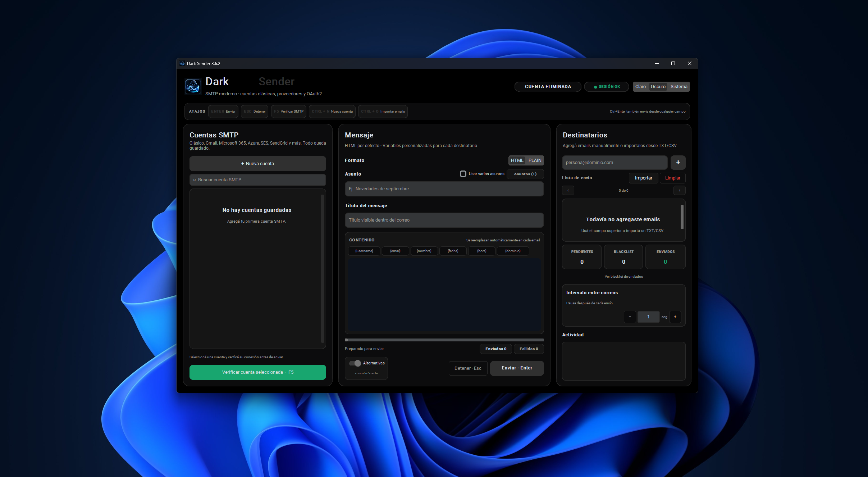
Task: Focus the Buscar cuenta SMTP search field
Action: click(x=257, y=180)
